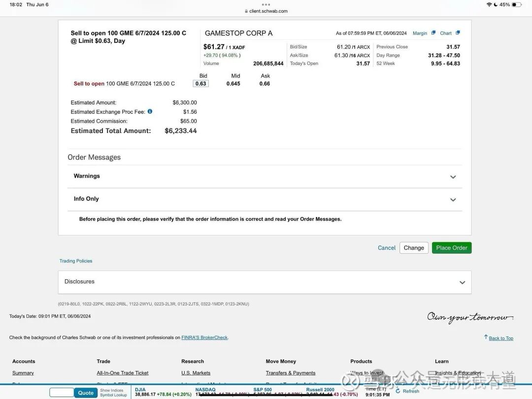Select the Bid price 0.63 box

(200, 83)
